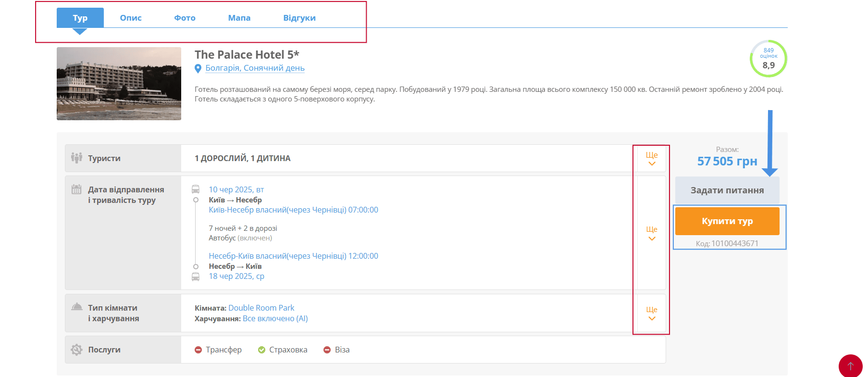The image size is (868, 377).
Task: Click the calendar icon beside Дата відправлення
Action: click(76, 189)
